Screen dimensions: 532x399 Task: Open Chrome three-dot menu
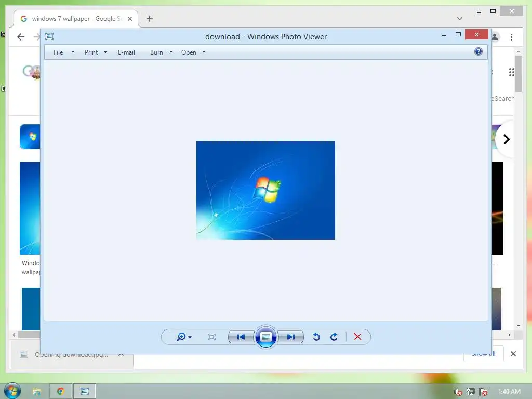(x=511, y=37)
